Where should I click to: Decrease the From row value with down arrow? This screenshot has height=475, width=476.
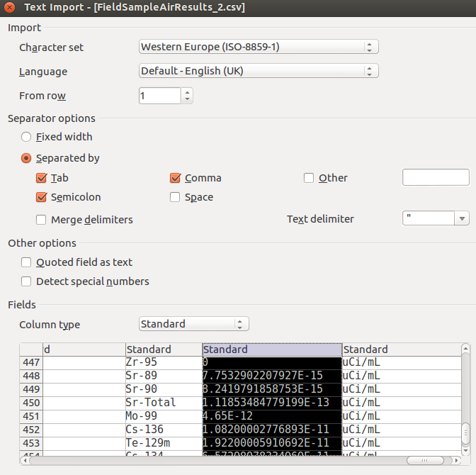187,99
